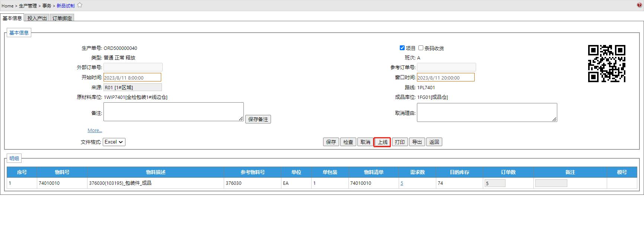Click the 导出 button
This screenshot has height=232, width=644.
click(417, 142)
